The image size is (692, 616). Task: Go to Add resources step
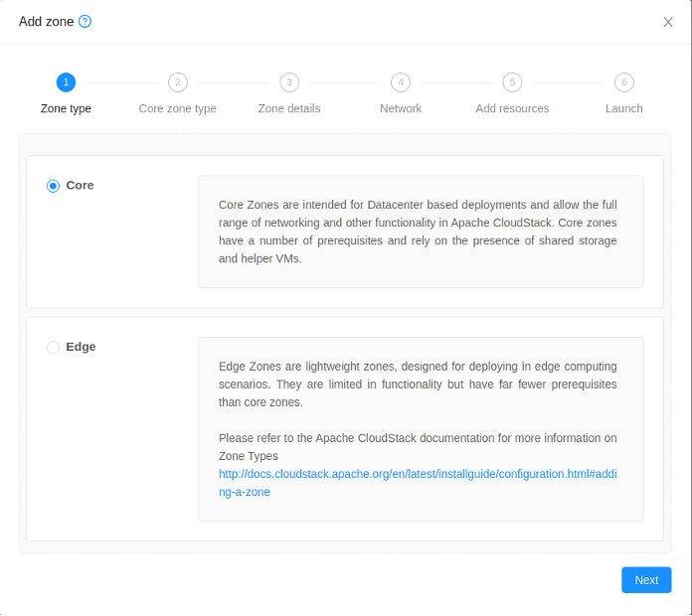coord(512,108)
